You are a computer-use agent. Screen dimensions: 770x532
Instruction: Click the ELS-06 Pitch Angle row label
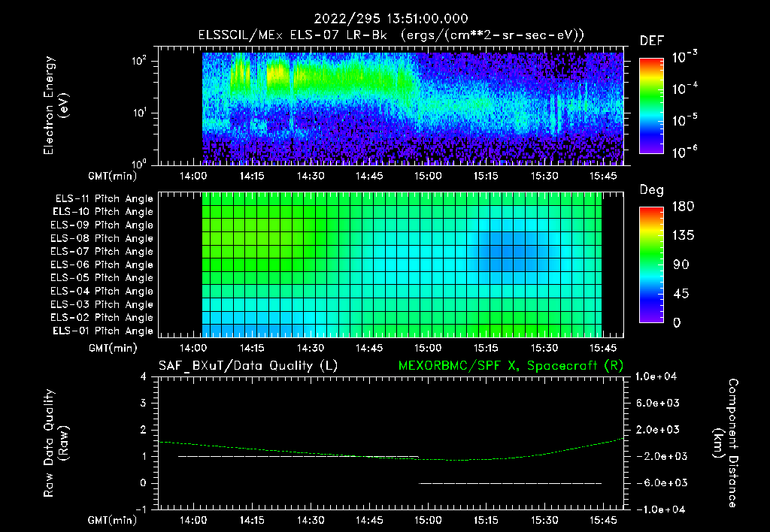pos(102,265)
